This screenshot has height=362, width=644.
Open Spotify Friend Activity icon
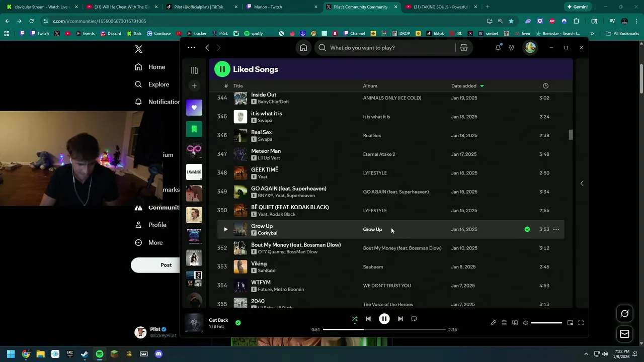click(x=512, y=47)
